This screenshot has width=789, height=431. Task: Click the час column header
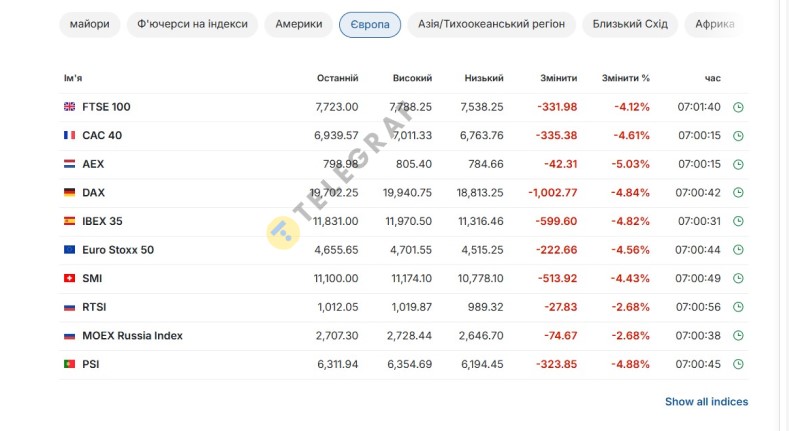tap(713, 78)
